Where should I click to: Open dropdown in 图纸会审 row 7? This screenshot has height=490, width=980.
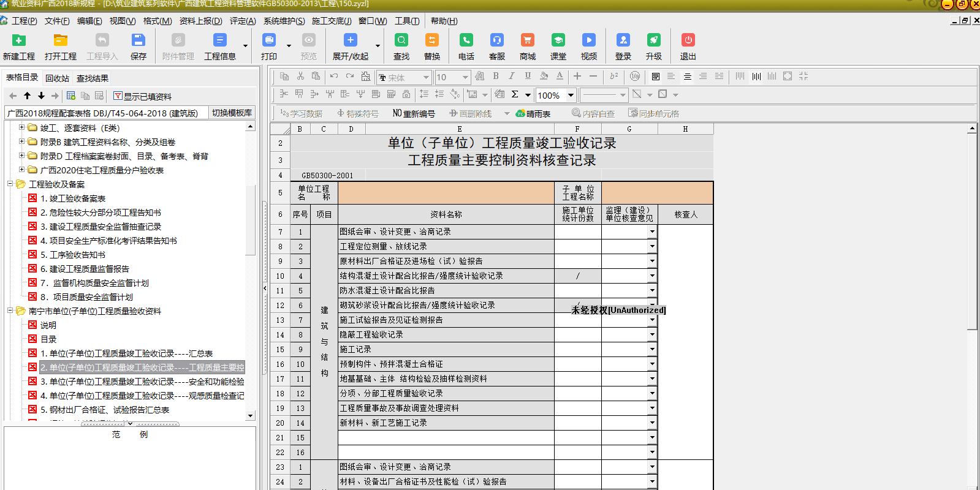652,232
